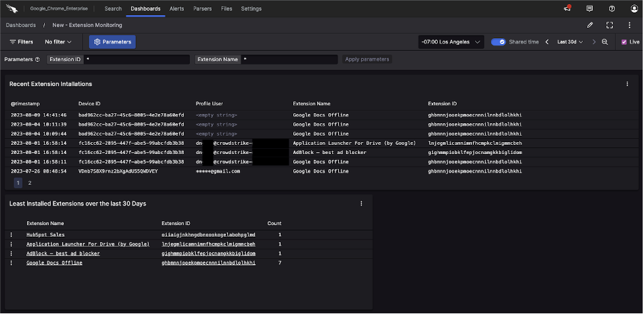Viewport: 644px width, 314px height.
Task: Toggle the Live checkbox
Action: 624,42
